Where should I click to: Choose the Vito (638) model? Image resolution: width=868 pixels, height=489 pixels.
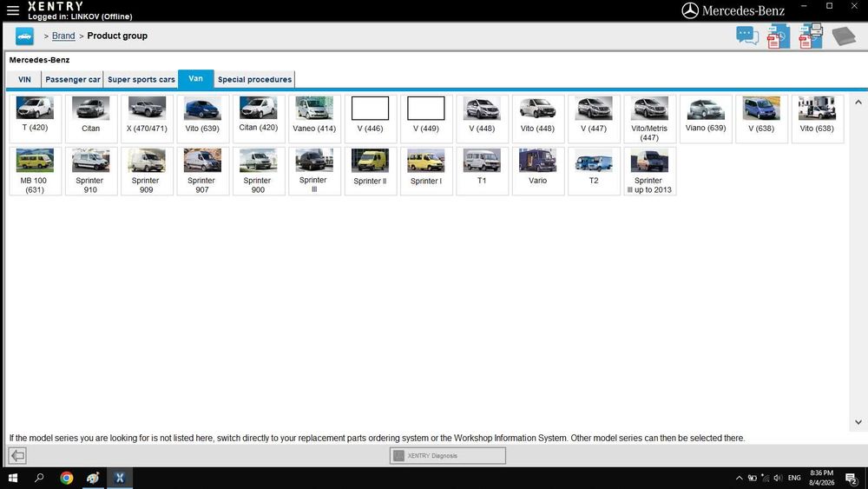click(818, 119)
